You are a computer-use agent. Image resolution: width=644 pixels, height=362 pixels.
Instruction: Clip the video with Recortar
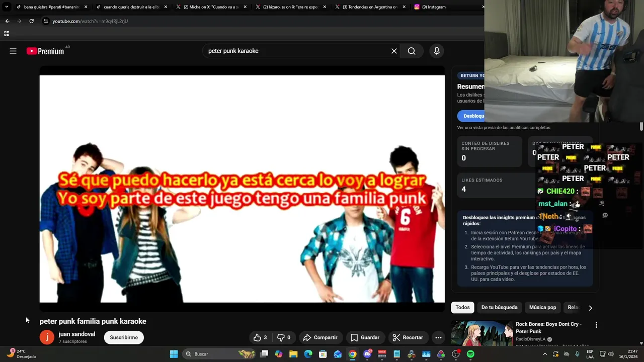pyautogui.click(x=408, y=337)
